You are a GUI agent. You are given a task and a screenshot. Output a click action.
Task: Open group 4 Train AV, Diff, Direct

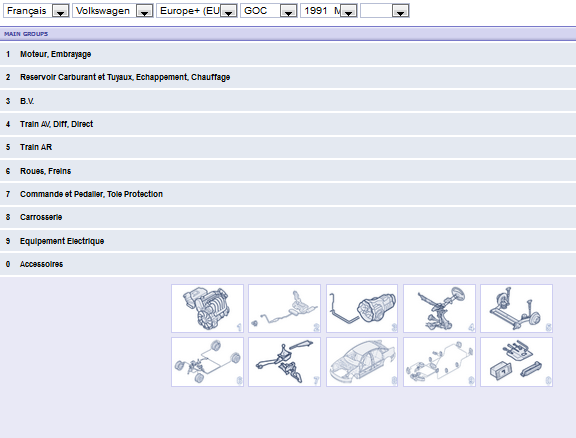pyautogui.click(x=288, y=124)
